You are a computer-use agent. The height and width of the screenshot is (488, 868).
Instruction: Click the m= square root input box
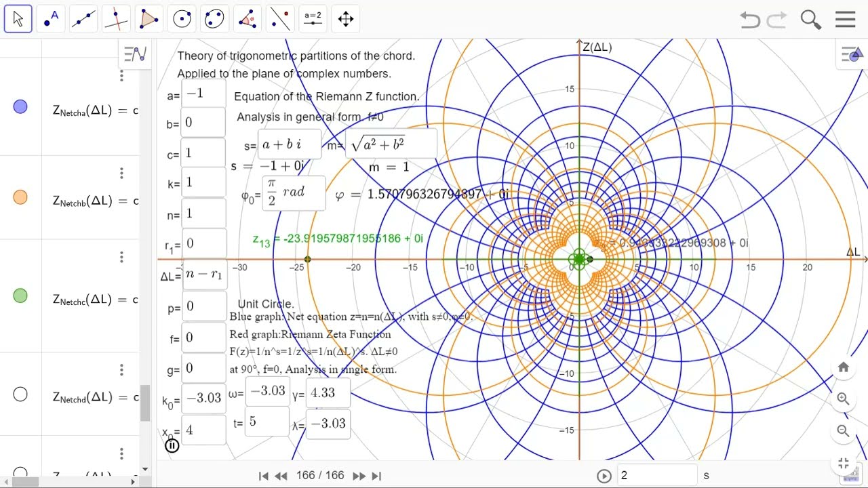coord(391,144)
